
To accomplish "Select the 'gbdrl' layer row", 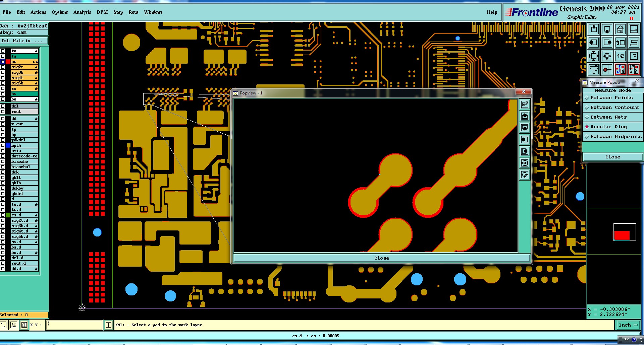I will click(25, 194).
